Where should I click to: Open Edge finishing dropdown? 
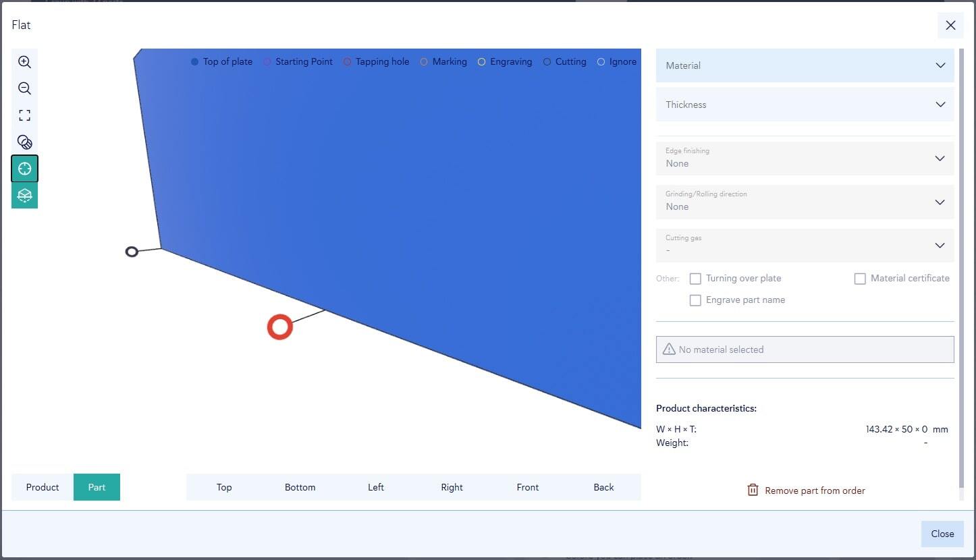point(805,158)
